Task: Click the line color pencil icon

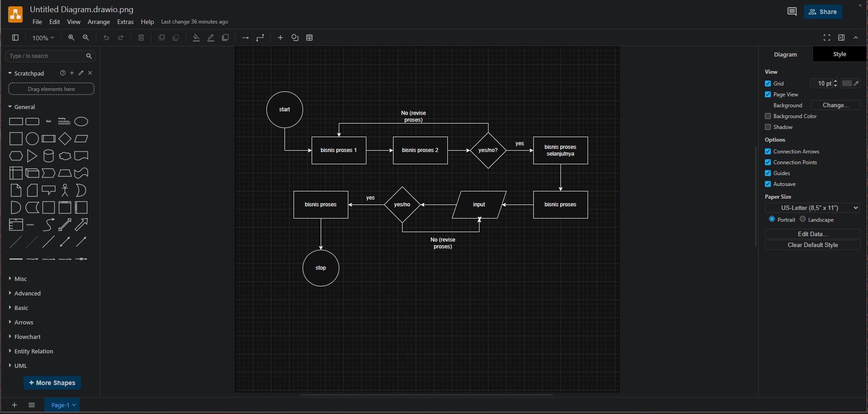Action: coord(211,38)
